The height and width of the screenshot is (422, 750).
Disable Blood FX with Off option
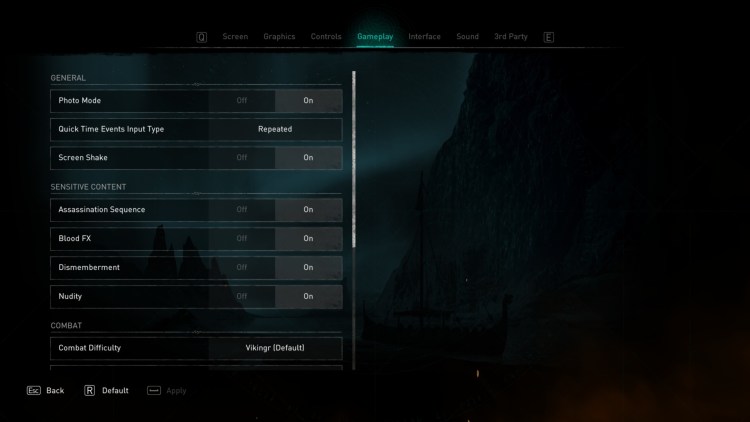[242, 238]
